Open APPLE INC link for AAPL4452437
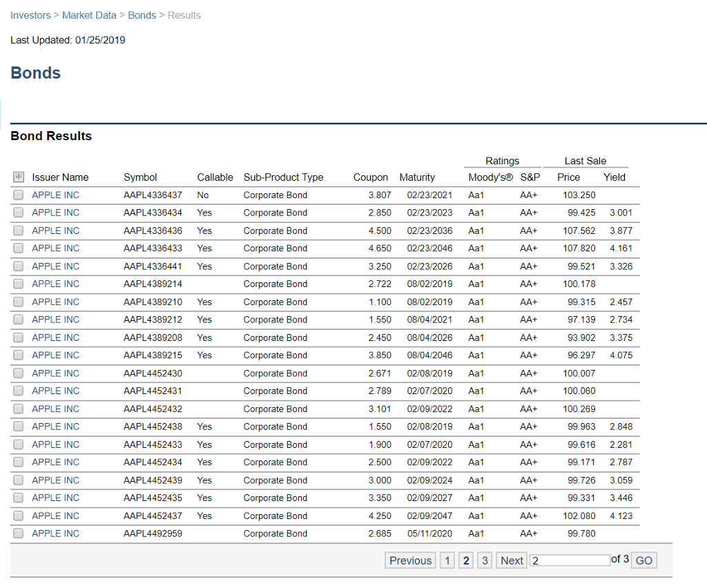The image size is (707, 588). click(x=55, y=516)
